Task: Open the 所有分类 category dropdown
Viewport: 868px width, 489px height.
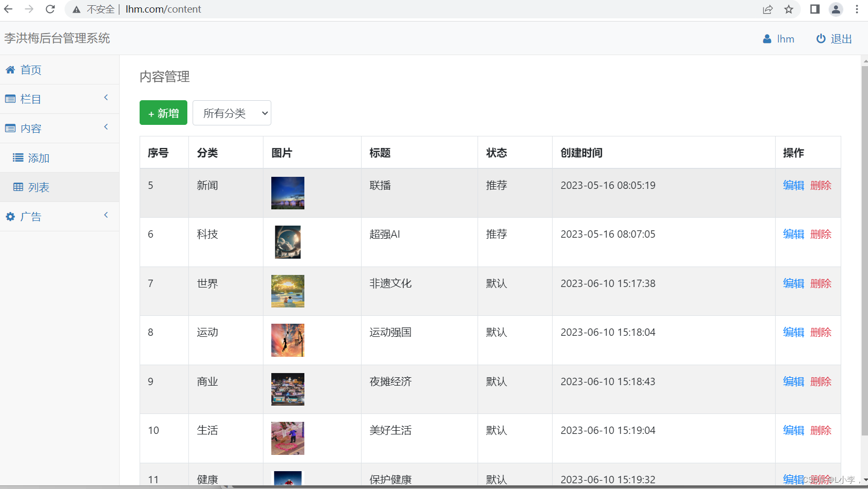Action: [x=231, y=113]
